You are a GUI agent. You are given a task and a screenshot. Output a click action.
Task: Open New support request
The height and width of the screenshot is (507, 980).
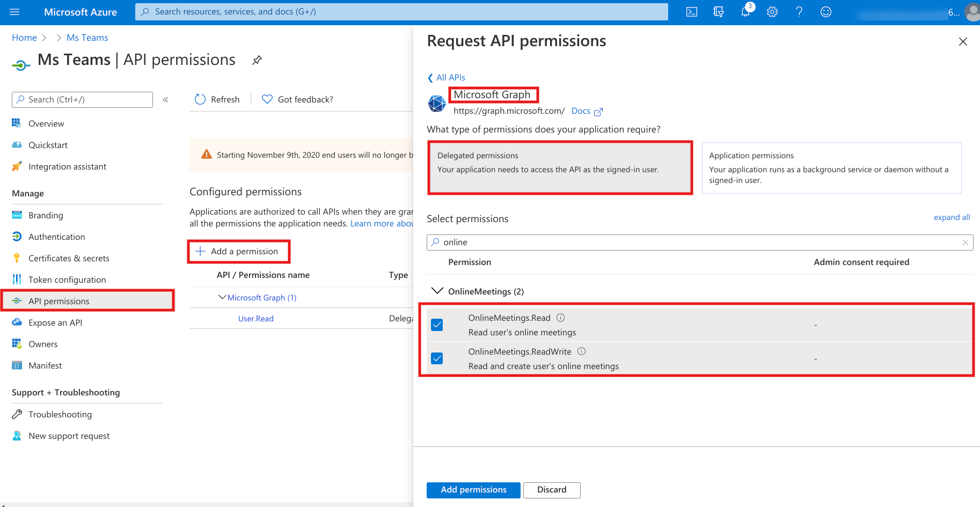point(69,436)
